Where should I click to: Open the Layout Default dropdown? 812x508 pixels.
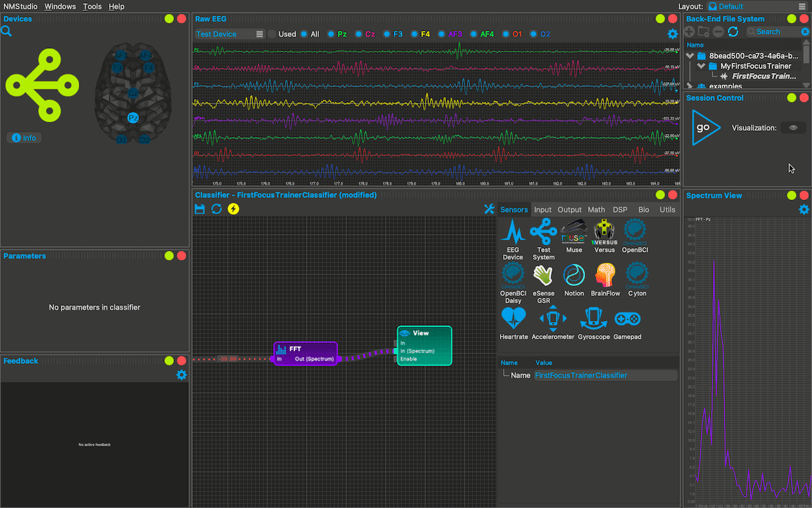pyautogui.click(x=757, y=6)
